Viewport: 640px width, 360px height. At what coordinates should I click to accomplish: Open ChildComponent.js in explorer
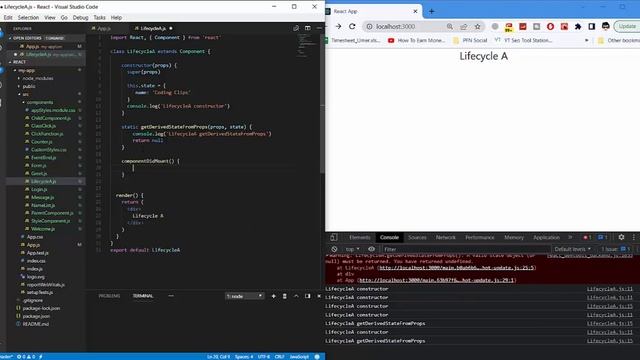[x=51, y=118]
